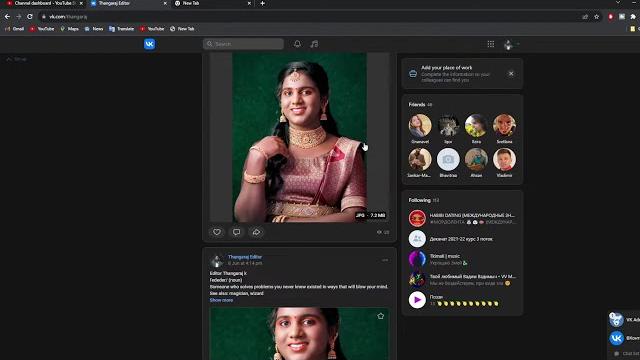Open the New Tab bookmark

point(182,29)
